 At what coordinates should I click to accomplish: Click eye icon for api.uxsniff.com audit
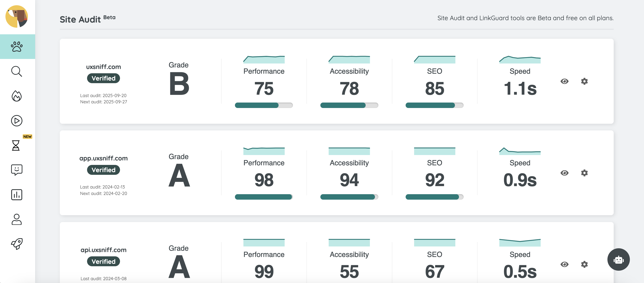[x=564, y=264]
